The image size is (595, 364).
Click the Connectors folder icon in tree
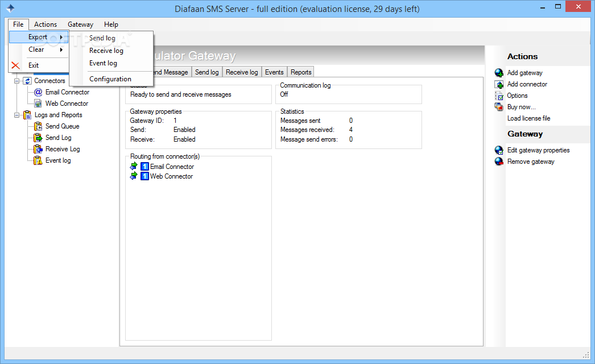tap(27, 81)
